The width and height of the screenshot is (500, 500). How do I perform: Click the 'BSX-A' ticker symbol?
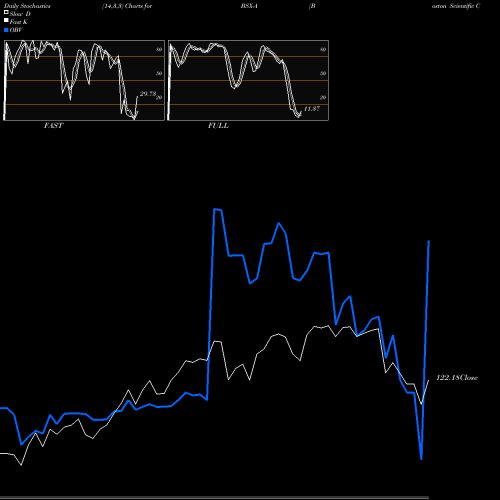(x=249, y=6)
